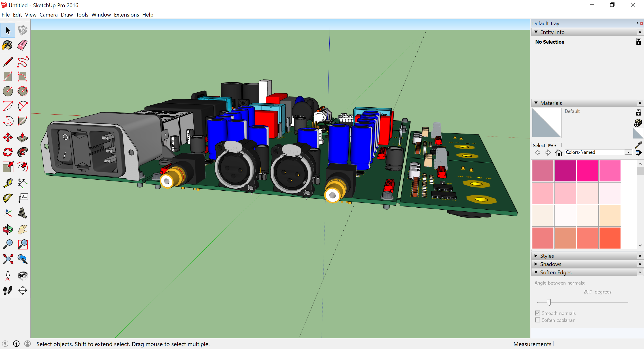Pick the eyedropper Sample Paint tool
Viewport: 644px width, 349px height.
click(x=638, y=145)
